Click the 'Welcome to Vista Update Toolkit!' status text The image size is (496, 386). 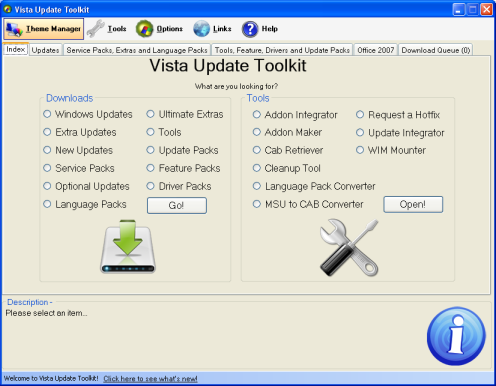(x=51, y=378)
